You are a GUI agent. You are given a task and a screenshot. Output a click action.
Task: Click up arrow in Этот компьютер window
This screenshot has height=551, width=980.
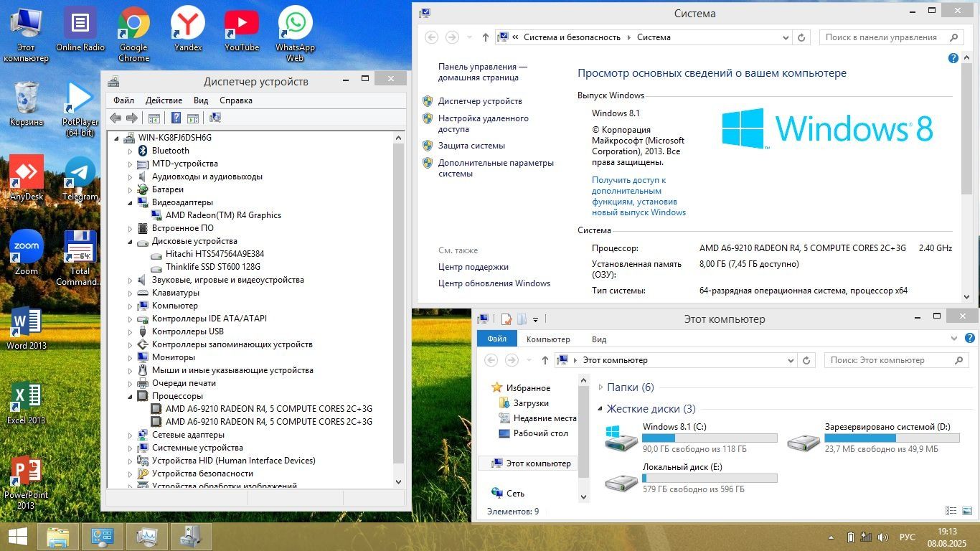[x=545, y=360]
